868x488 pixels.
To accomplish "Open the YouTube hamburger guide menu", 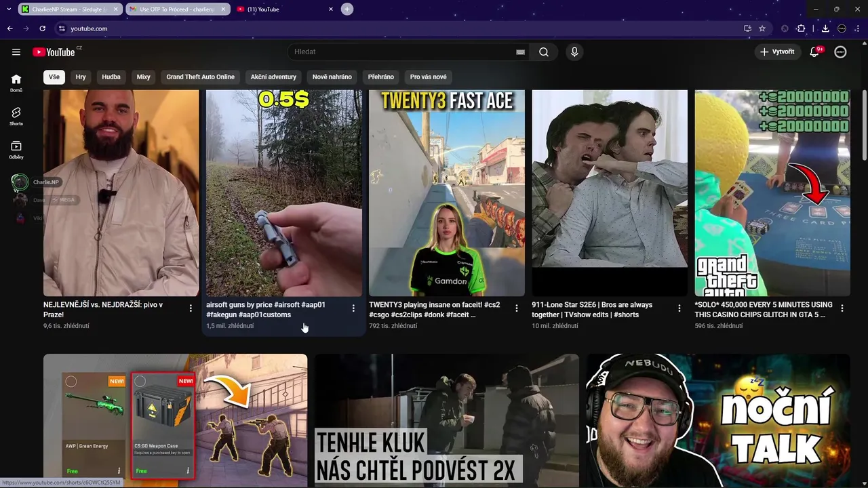I will (x=16, y=52).
